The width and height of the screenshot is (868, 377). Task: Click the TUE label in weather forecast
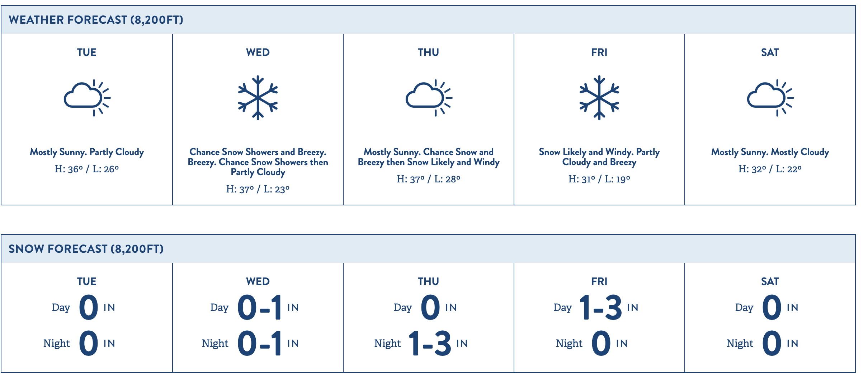[87, 52]
